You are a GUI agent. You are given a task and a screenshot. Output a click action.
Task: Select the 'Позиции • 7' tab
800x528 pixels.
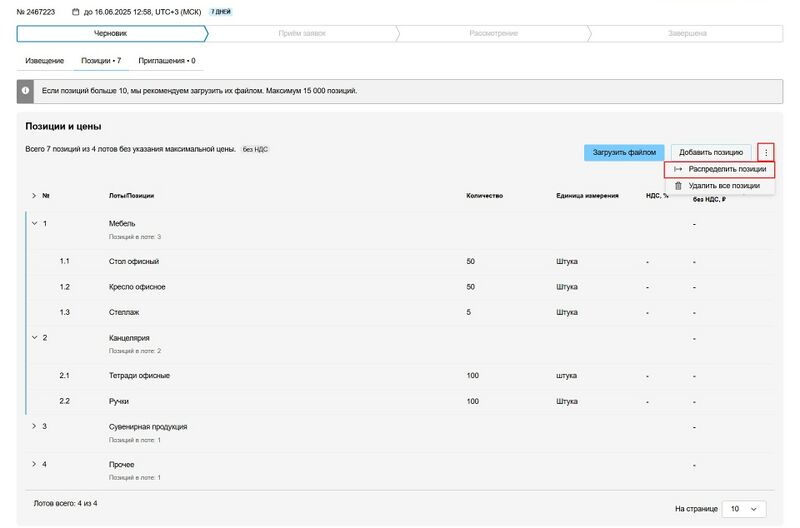[102, 61]
